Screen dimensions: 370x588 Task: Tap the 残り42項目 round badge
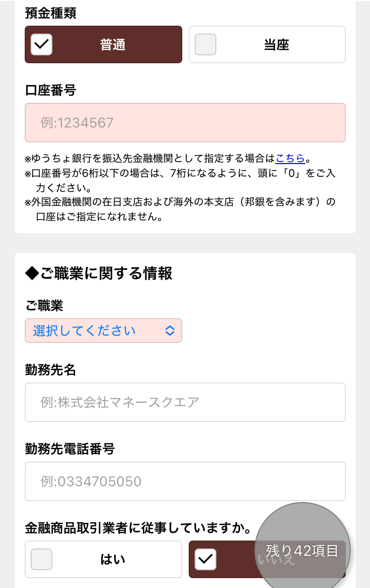pyautogui.click(x=302, y=550)
